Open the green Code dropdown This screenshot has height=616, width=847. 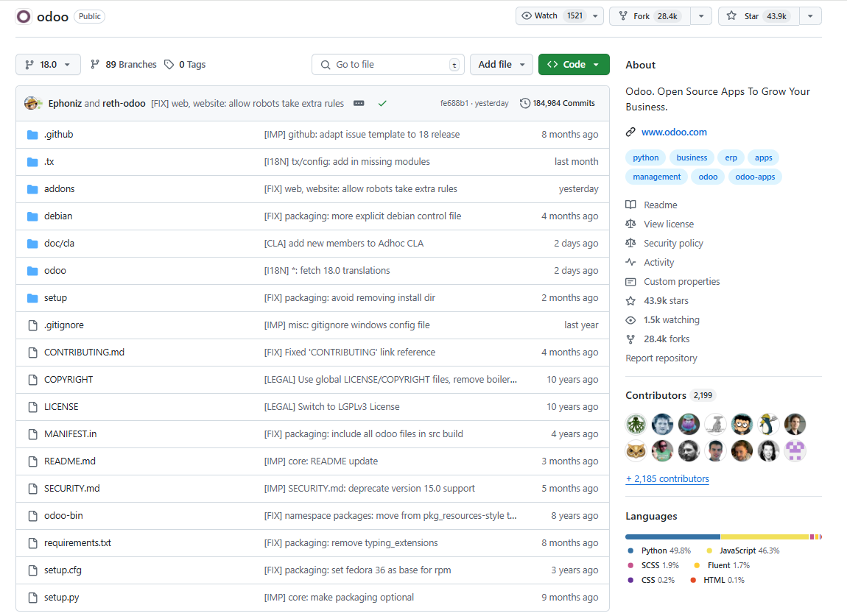pos(574,64)
